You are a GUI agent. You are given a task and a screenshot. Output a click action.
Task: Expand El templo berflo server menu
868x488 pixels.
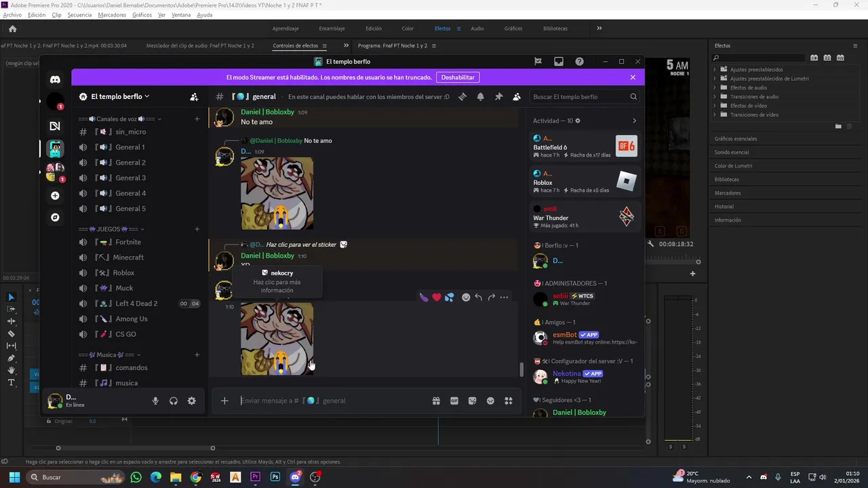120,97
